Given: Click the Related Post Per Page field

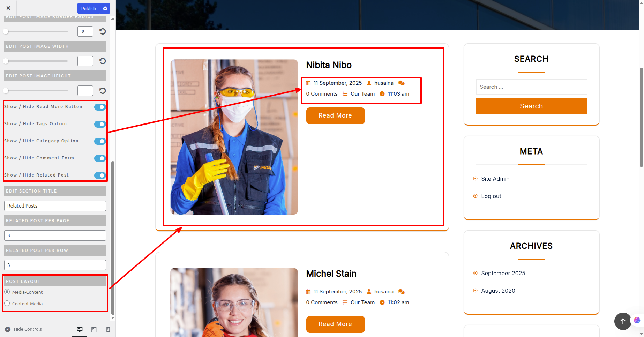Looking at the screenshot, I should point(55,235).
